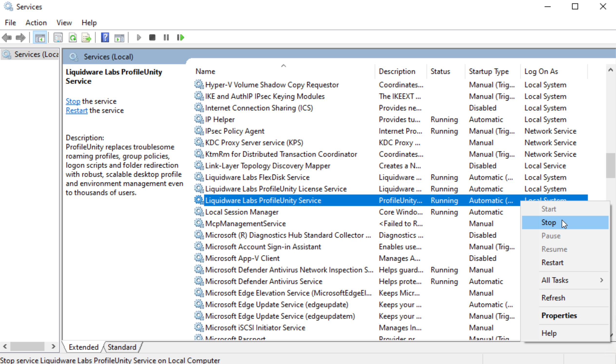Viewport: 616px width, 364px height.
Task: Click gear icon of McpManagementService
Action: pyautogui.click(x=199, y=224)
